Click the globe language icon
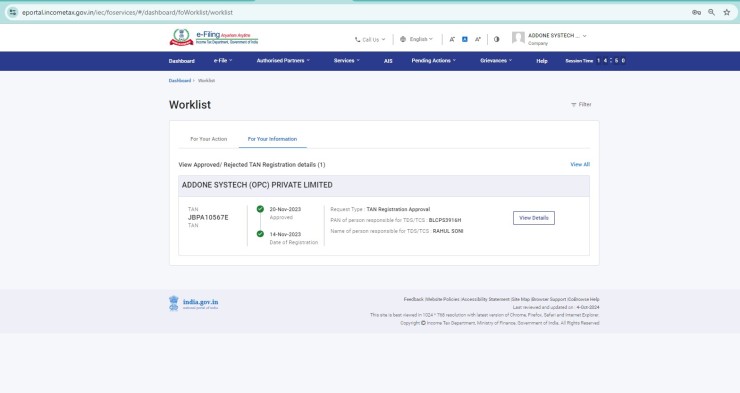This screenshot has width=740, height=393. point(403,39)
